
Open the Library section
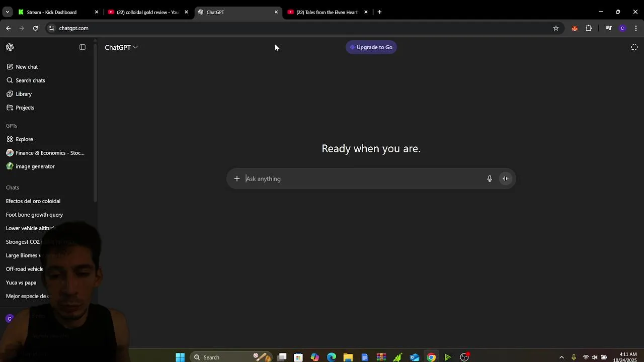coord(24,94)
